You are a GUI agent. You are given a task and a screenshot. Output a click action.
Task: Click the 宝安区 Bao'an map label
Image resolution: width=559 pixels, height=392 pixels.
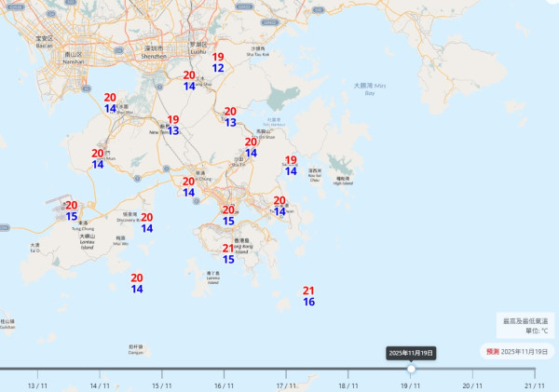click(x=44, y=42)
